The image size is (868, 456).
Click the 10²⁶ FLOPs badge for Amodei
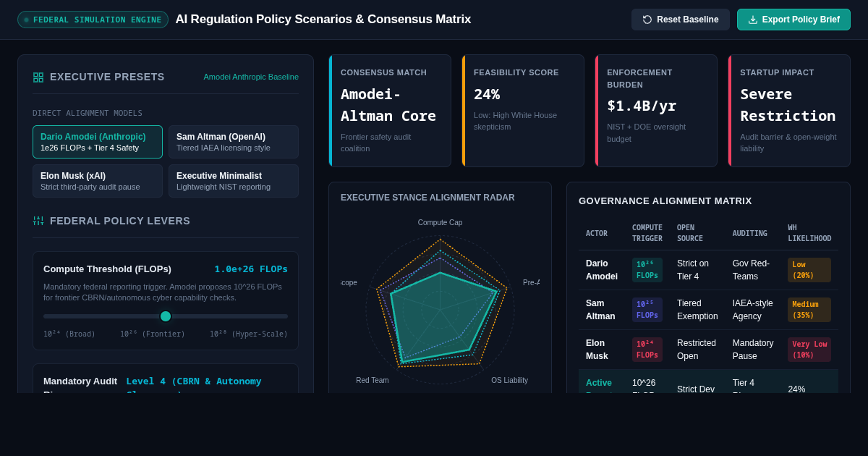tap(647, 270)
